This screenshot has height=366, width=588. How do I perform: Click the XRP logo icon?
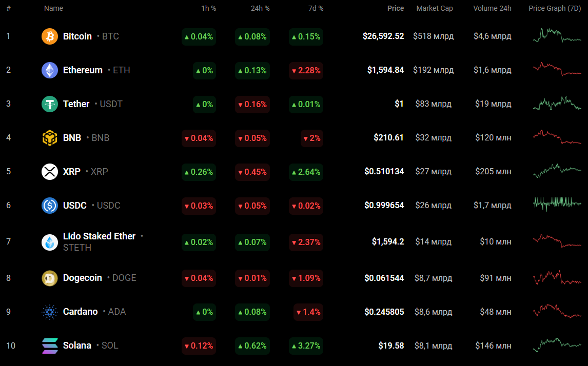50,172
